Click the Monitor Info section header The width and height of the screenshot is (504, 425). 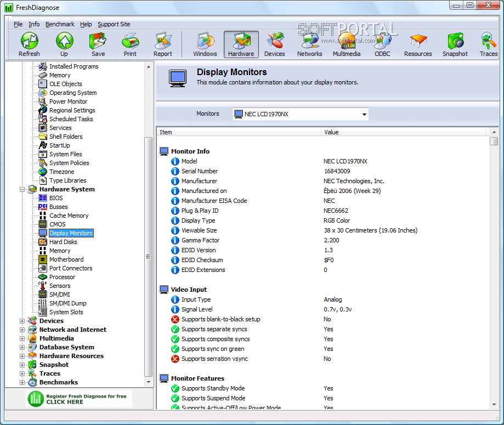click(x=190, y=151)
